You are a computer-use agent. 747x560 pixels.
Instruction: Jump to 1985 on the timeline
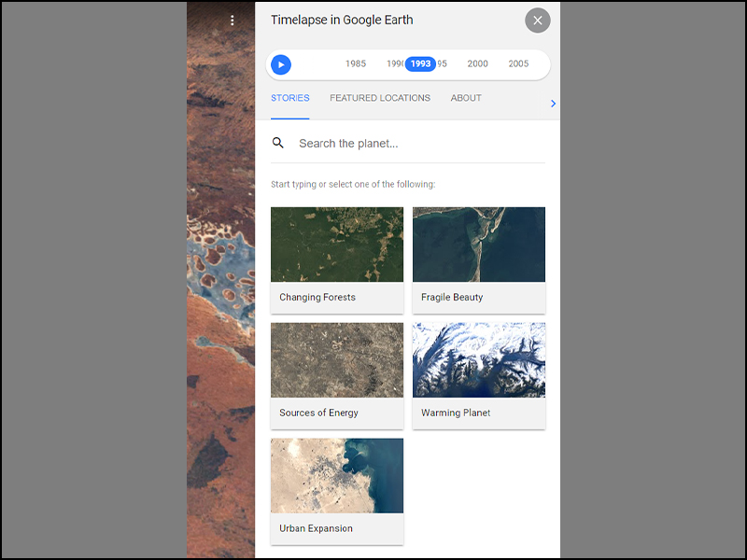pyautogui.click(x=356, y=63)
